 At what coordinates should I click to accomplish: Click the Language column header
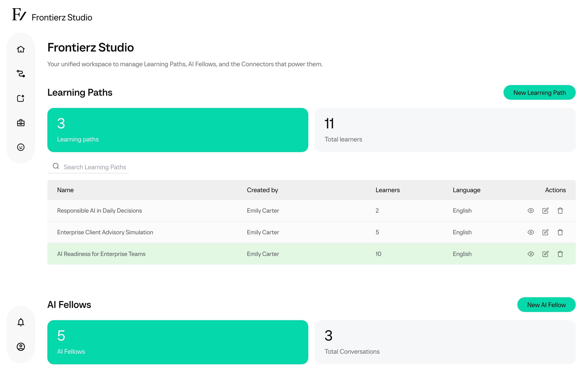[x=466, y=190]
